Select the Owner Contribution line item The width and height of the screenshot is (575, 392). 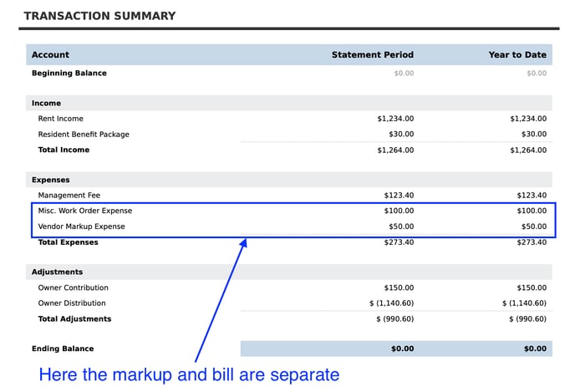73,288
